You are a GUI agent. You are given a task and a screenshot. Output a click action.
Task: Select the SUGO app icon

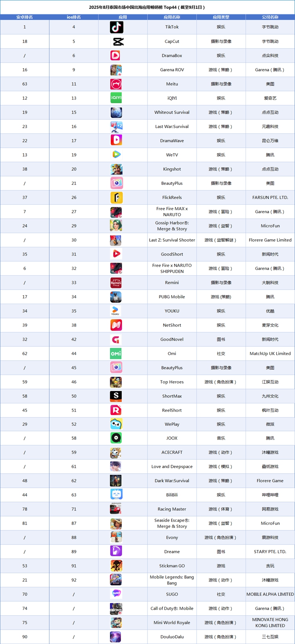[x=116, y=594]
